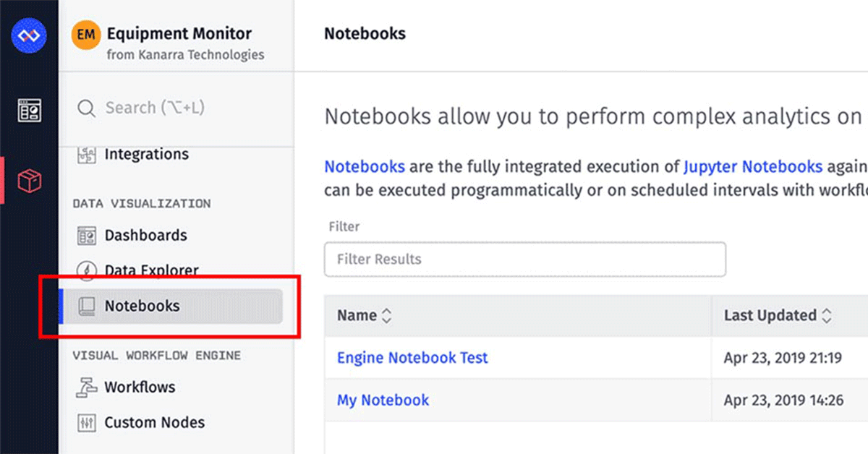
Task: Click the Data Explorer compass icon
Action: click(x=87, y=271)
